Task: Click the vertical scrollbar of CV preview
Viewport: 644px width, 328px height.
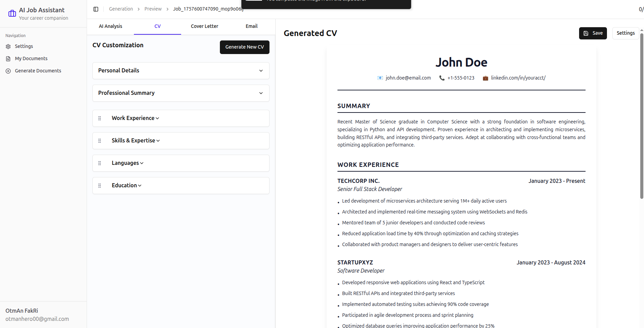Action: [x=642, y=116]
